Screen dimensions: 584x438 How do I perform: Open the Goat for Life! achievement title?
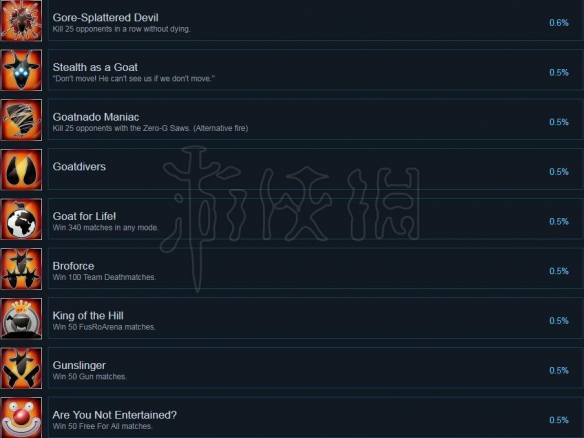[84, 216]
